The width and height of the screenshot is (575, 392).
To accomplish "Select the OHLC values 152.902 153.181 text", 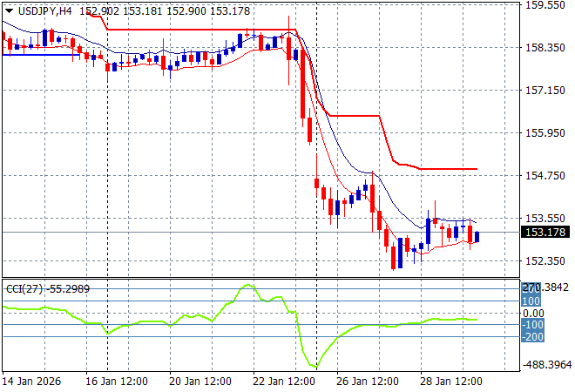I will [x=121, y=11].
